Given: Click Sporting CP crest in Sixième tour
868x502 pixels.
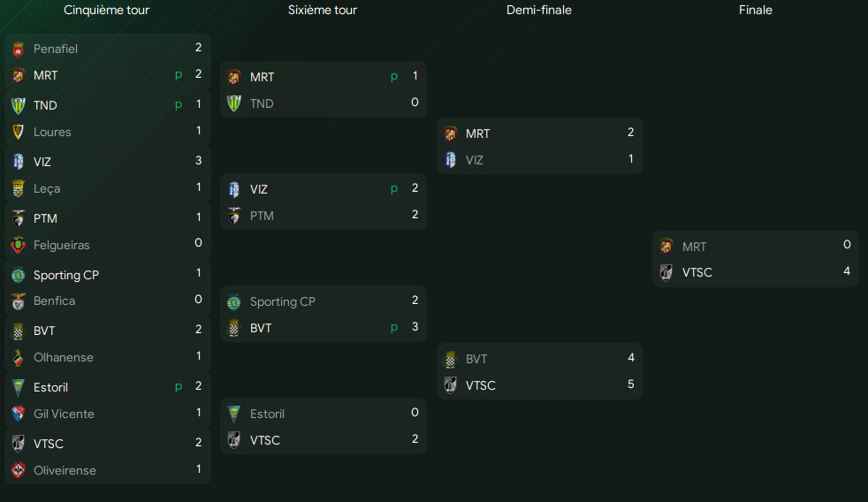Looking at the screenshot, I should 234,302.
